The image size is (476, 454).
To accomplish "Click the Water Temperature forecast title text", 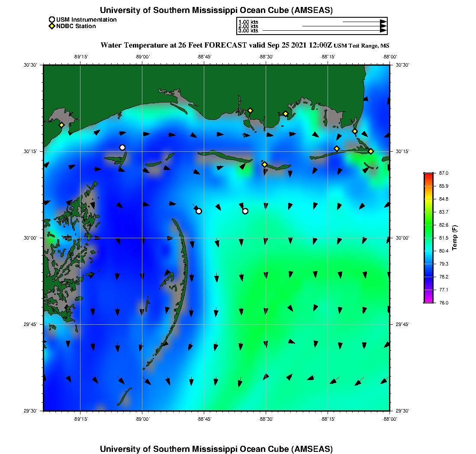I will pyautogui.click(x=216, y=45).
